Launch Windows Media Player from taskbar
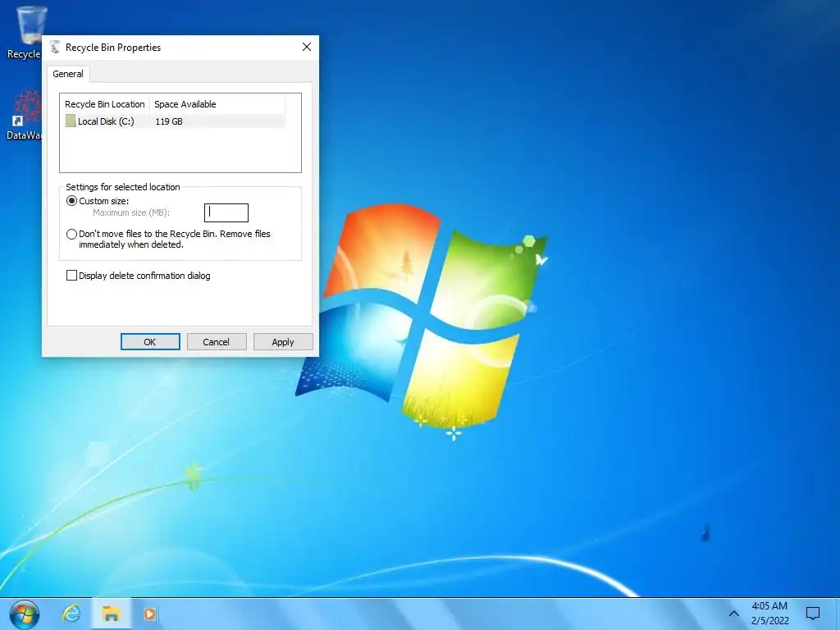 (x=151, y=614)
